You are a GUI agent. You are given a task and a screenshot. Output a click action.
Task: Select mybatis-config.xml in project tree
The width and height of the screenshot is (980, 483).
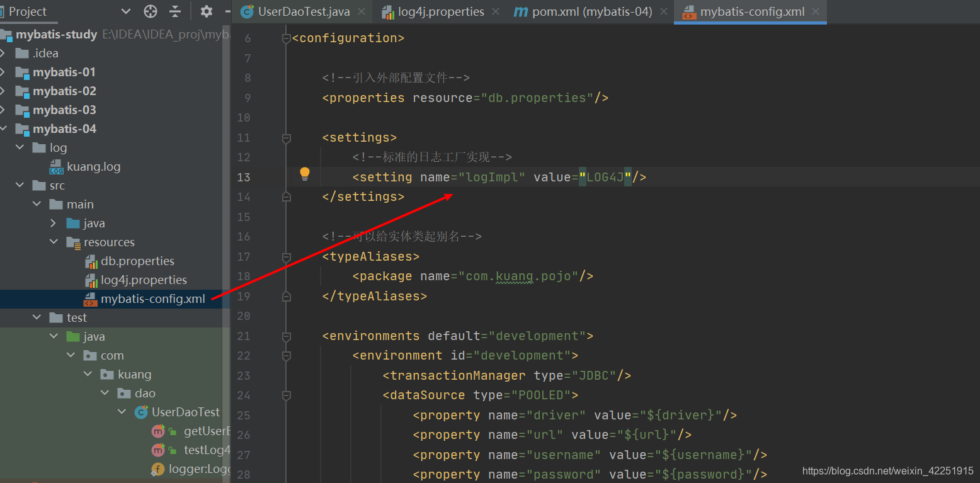pos(153,299)
